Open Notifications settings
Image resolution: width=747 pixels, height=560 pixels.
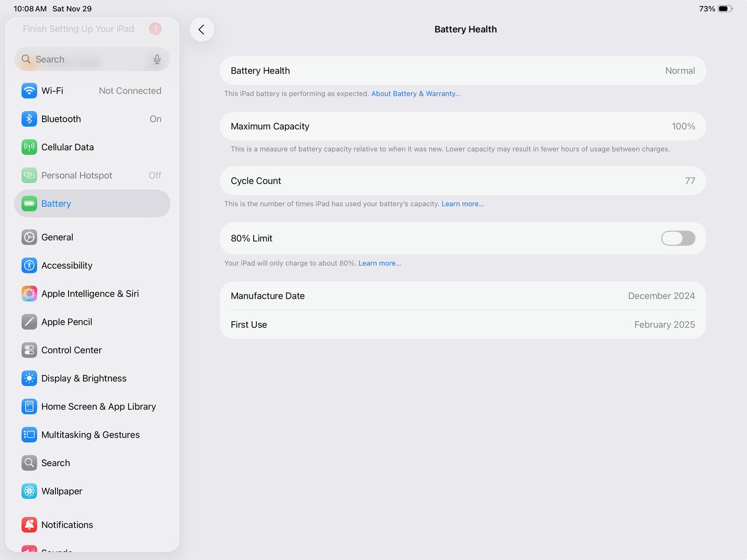tap(67, 525)
